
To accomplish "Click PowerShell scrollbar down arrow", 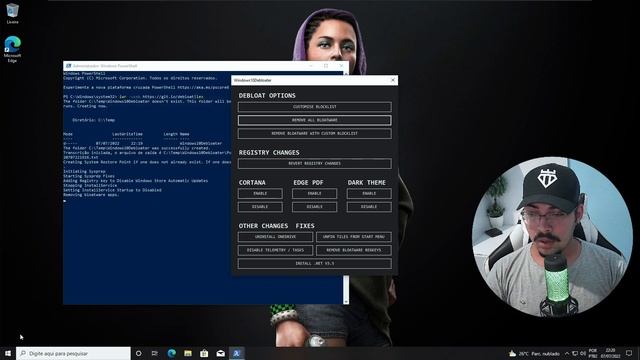I will (346, 302).
